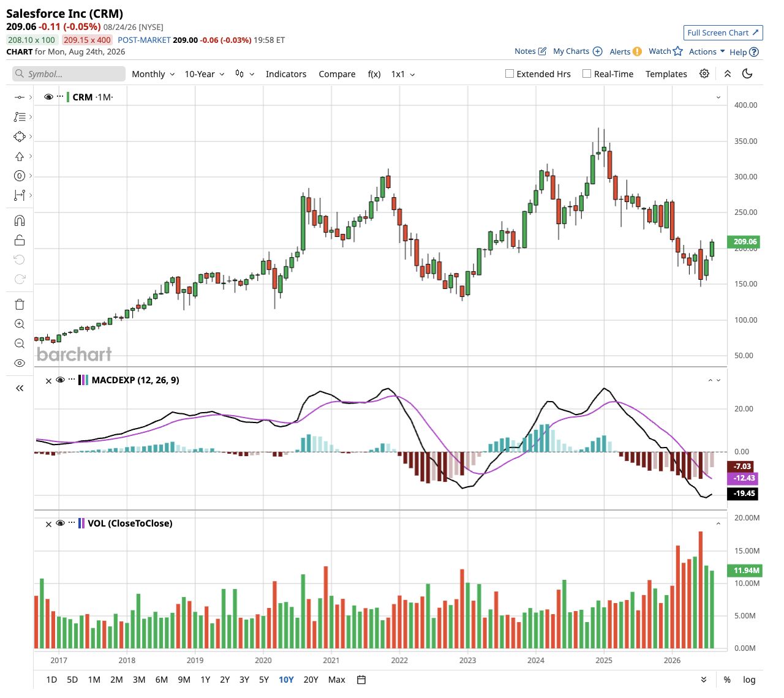The image size is (784, 698).
Task: Remove the VOL indicator pane
Action: point(49,524)
